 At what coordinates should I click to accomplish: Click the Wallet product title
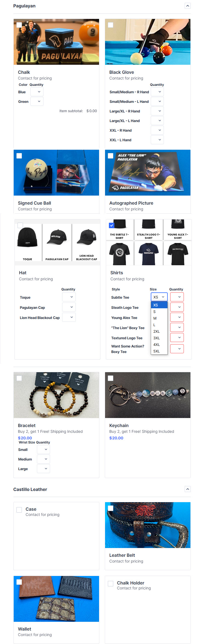(x=25, y=629)
